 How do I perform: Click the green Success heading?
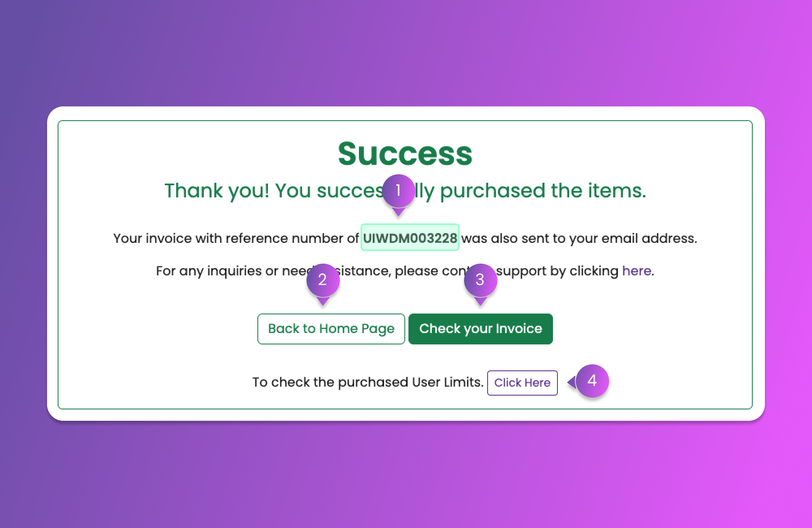405,154
